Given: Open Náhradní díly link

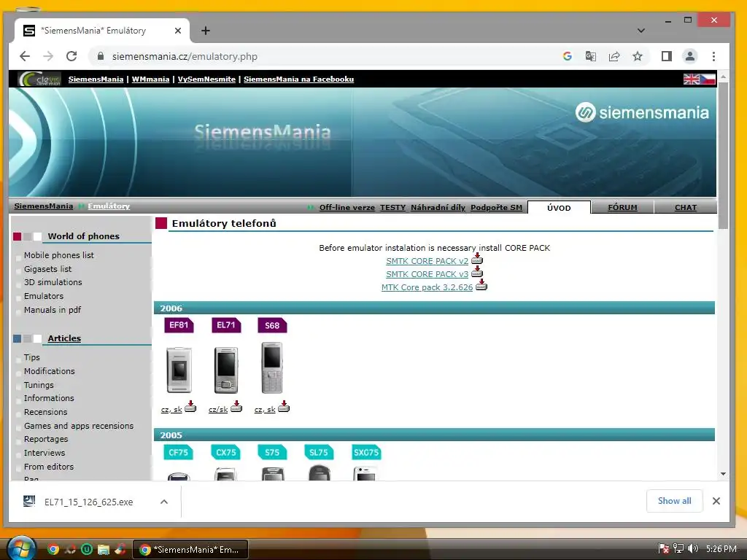Looking at the screenshot, I should pos(438,208).
